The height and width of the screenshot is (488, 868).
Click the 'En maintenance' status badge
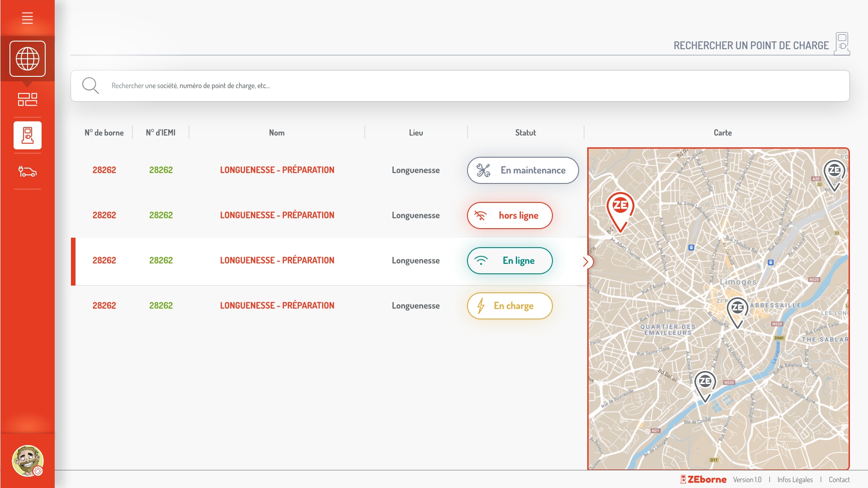523,170
